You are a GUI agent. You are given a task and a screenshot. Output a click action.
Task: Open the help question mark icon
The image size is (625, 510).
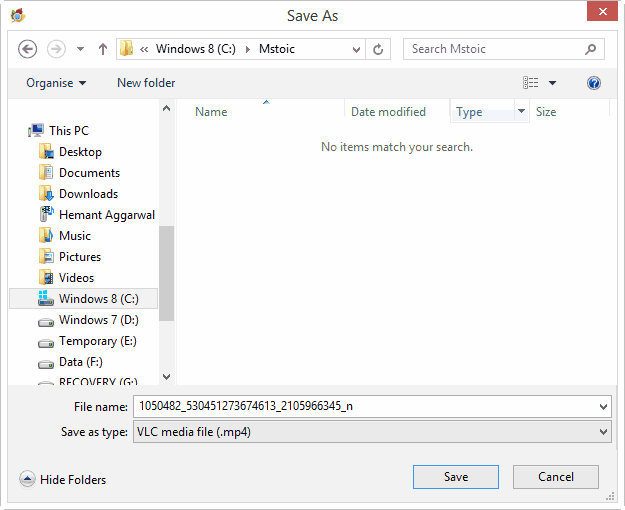pyautogui.click(x=594, y=83)
